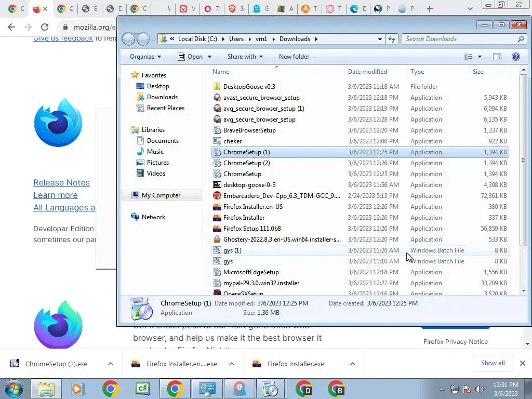Screen dimensions: 532x399
Task: Open a new Chrome tab
Action: pyautogui.click(x=430, y=9)
